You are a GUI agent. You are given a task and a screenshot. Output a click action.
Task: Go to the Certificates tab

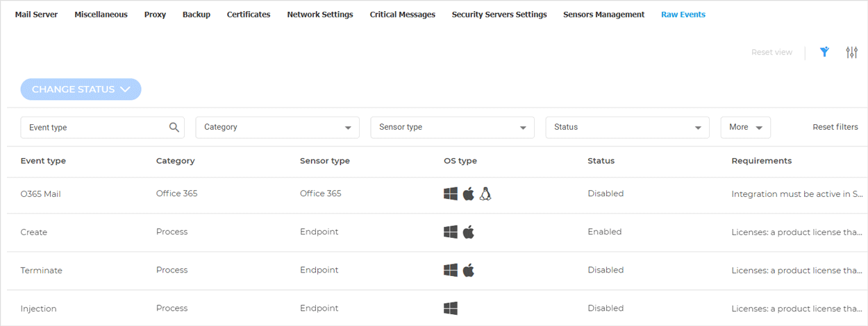[249, 15]
